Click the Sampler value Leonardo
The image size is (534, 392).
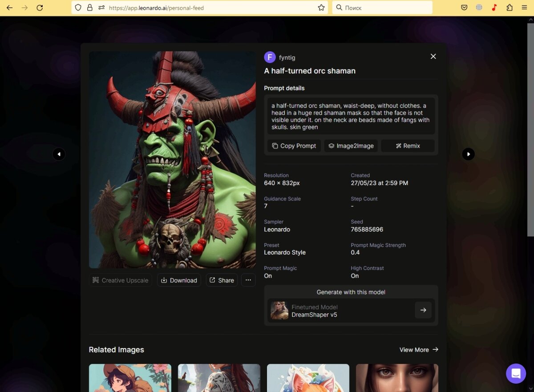pyautogui.click(x=277, y=230)
